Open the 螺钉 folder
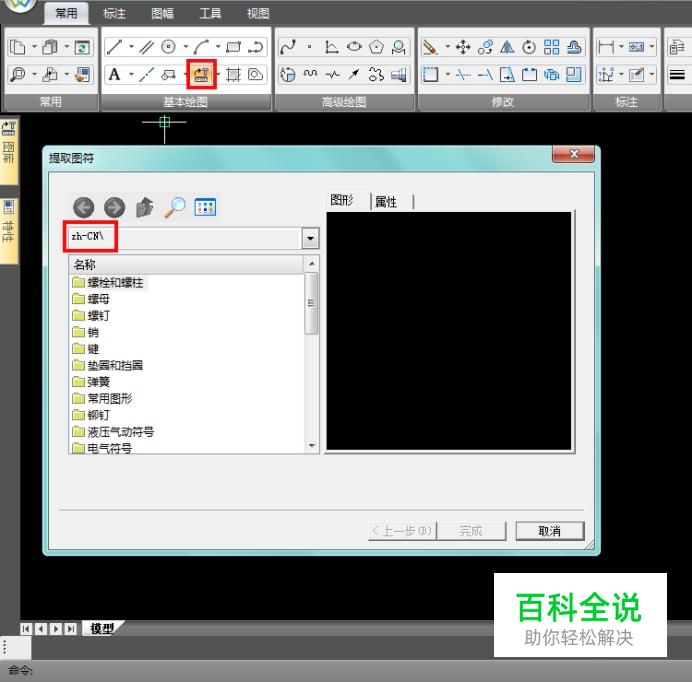The height and width of the screenshot is (682, 692). pyautogui.click(x=91, y=316)
